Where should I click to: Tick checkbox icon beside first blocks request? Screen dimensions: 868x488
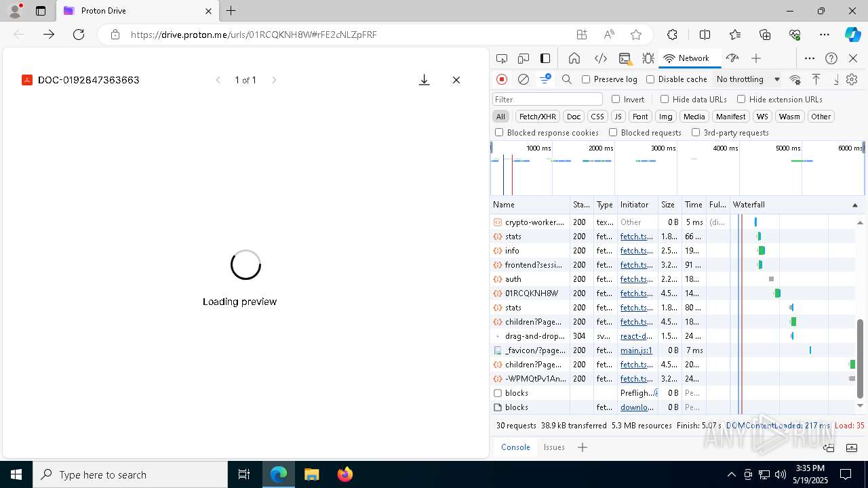[x=498, y=393]
